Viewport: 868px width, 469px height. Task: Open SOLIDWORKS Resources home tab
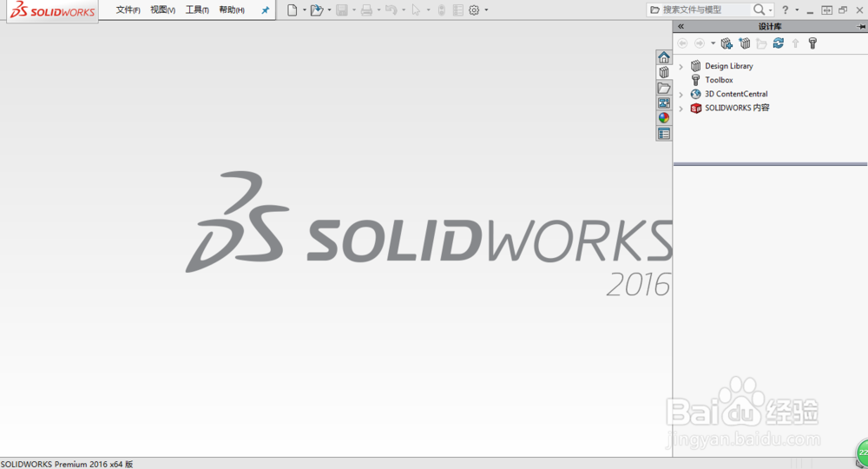[664, 57]
